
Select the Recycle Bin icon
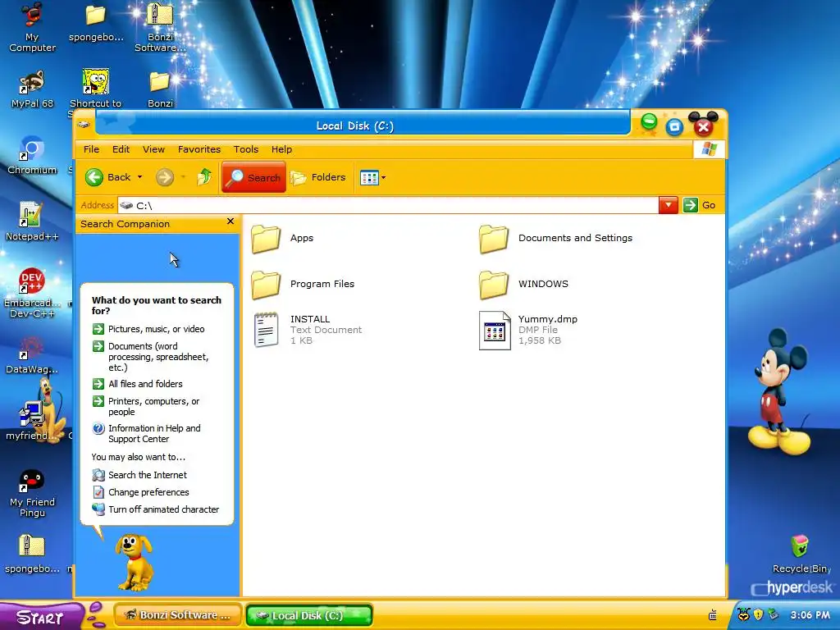click(801, 554)
